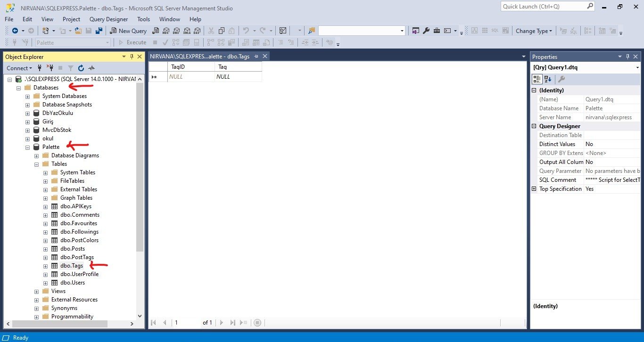The width and height of the screenshot is (644, 342).
Task: Click the Find in Files icon
Action: [x=311, y=31]
